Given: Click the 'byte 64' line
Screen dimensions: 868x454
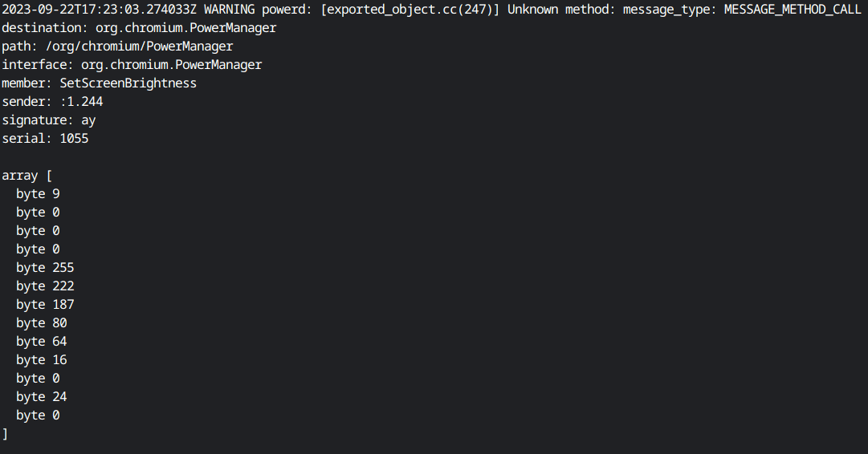Looking at the screenshot, I should pyautogui.click(x=42, y=342).
